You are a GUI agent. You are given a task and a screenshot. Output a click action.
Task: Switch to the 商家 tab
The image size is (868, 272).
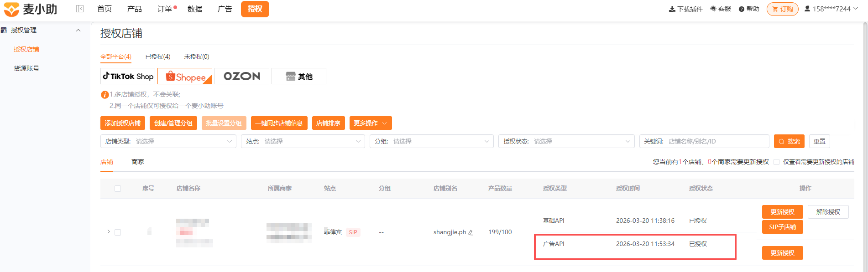pos(138,162)
